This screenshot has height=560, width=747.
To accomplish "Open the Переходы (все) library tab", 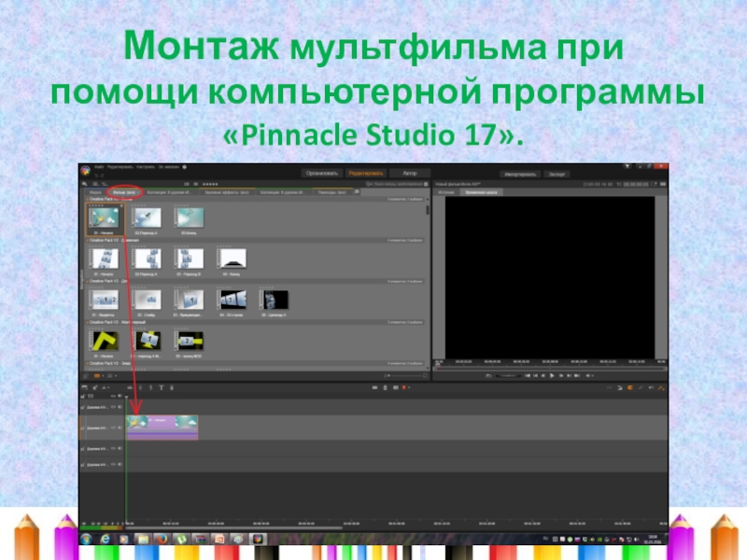I will click(x=331, y=192).
